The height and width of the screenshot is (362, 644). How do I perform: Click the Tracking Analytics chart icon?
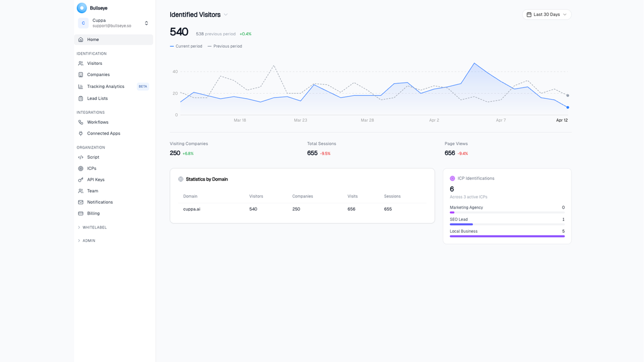coord(80,86)
